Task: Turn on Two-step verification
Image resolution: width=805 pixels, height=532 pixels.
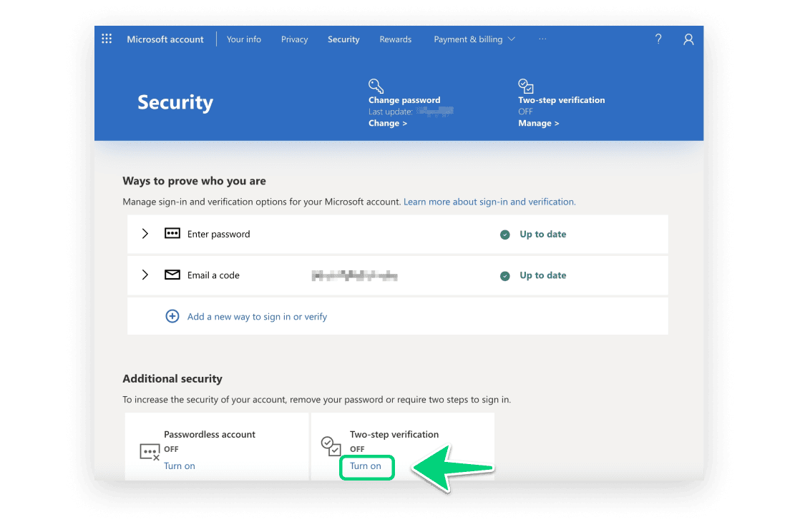Action: point(366,466)
